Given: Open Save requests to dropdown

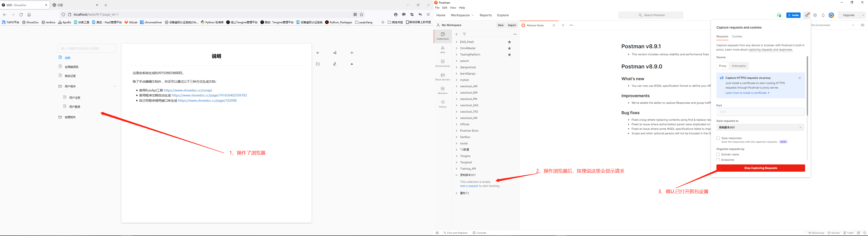Looking at the screenshot, I should [760, 128].
